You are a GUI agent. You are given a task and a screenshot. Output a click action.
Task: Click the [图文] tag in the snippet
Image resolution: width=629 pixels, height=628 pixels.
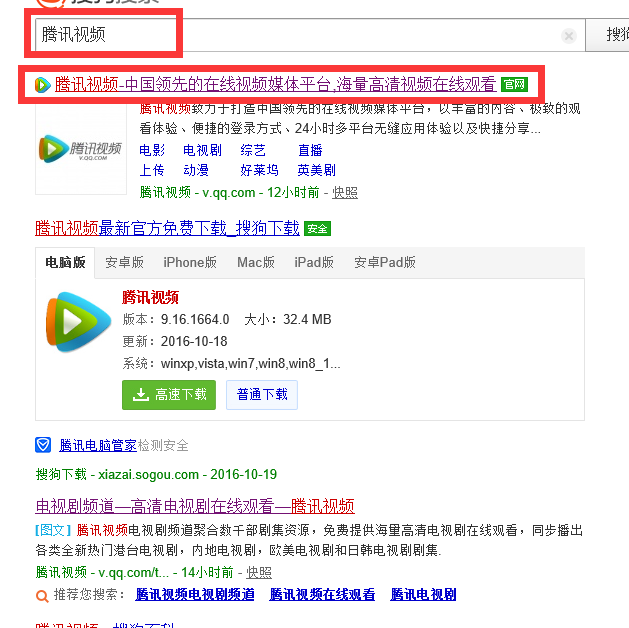pos(53,531)
